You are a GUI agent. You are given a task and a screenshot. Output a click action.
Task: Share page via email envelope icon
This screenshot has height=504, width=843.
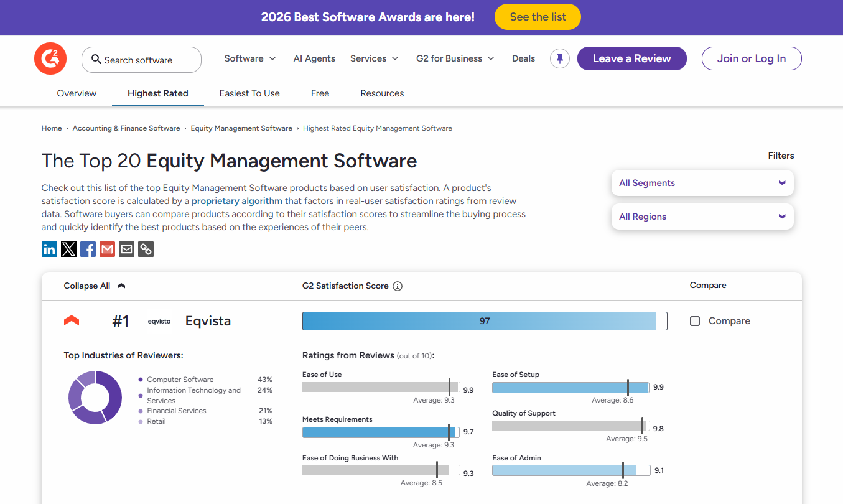[x=126, y=250]
